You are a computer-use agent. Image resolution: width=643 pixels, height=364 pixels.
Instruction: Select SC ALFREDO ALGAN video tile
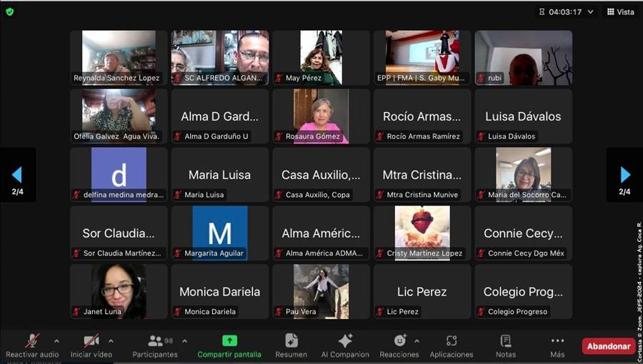[220, 58]
